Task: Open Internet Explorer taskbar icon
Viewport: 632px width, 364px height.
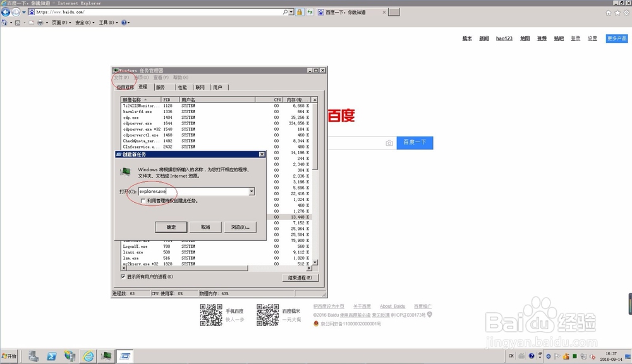Action: pos(88,356)
